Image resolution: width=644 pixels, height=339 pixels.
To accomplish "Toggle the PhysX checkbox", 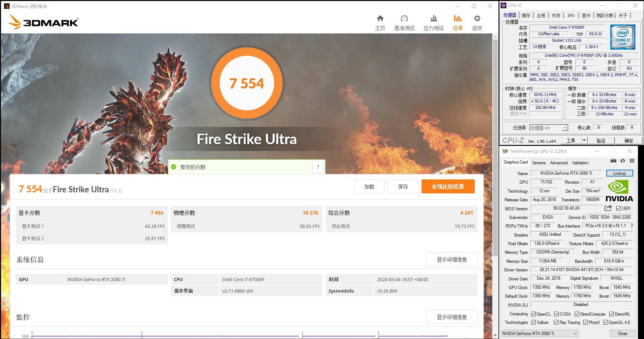I will pos(585,322).
